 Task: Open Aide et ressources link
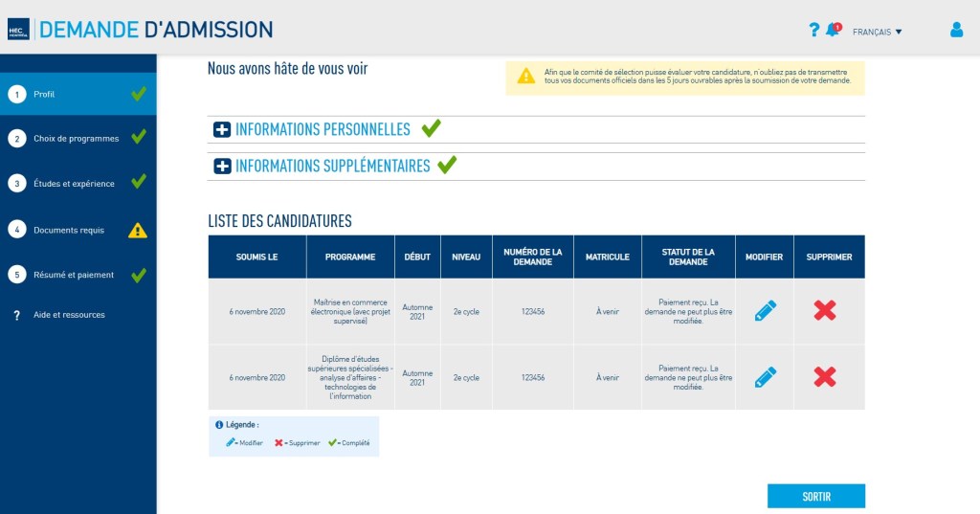[x=69, y=315]
